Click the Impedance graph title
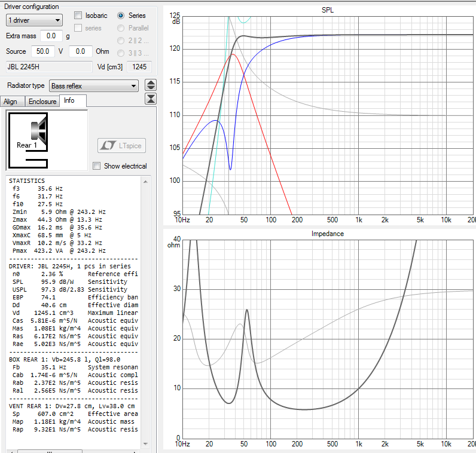 pos(328,234)
